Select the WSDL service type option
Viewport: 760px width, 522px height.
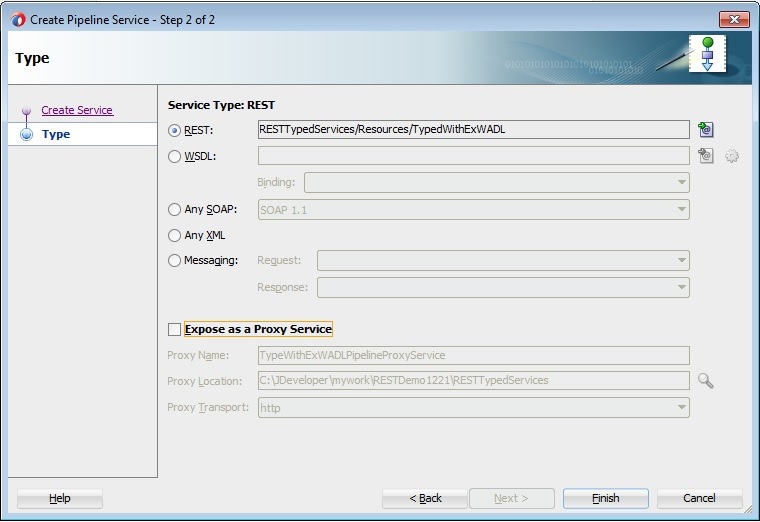click(175, 157)
